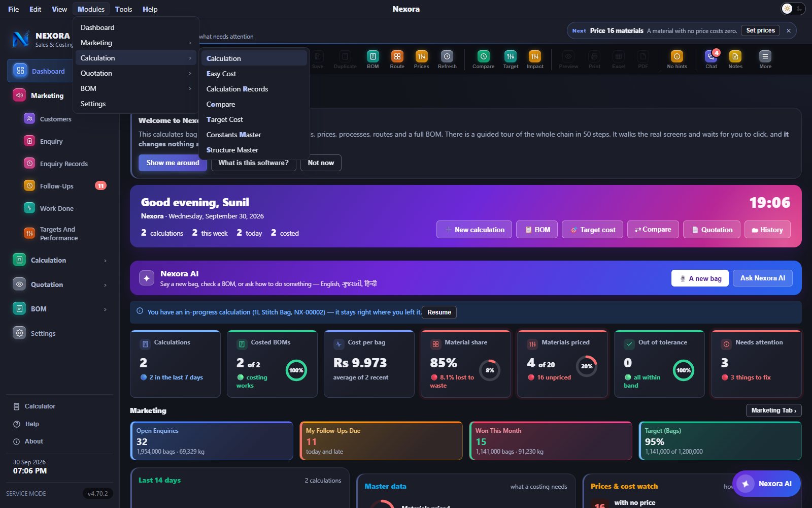Dismiss the Next price materials notice
The image size is (812, 508).
tap(789, 31)
